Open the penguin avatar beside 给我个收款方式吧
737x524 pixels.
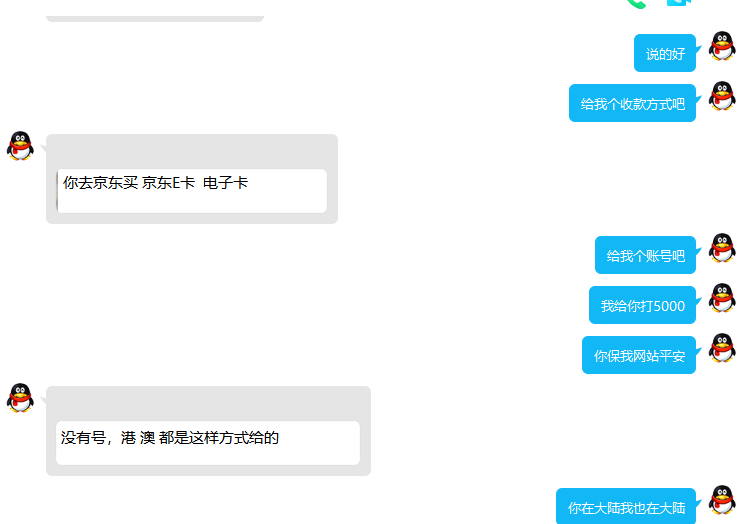722,96
